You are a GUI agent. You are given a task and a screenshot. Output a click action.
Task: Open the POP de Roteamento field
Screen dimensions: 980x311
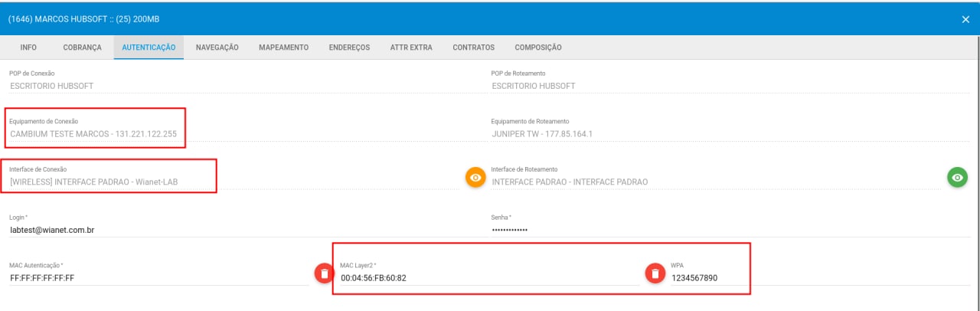coord(731,86)
